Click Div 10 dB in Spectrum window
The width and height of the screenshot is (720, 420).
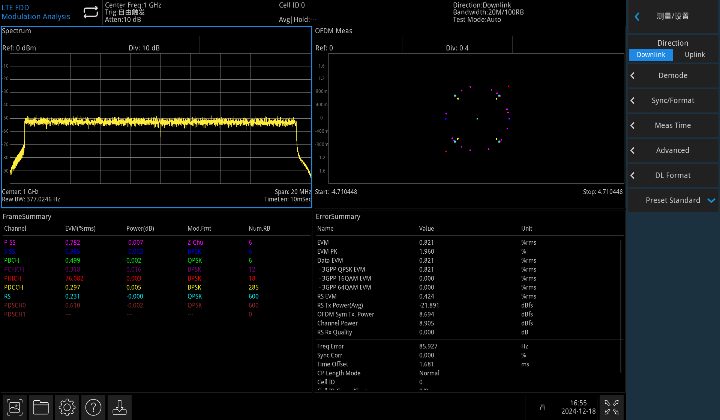point(144,48)
